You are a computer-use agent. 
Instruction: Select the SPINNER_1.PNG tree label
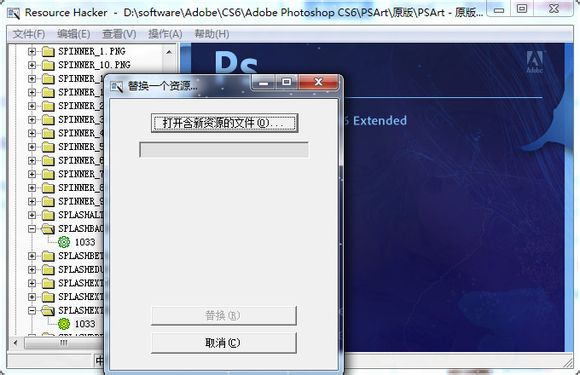click(x=92, y=51)
